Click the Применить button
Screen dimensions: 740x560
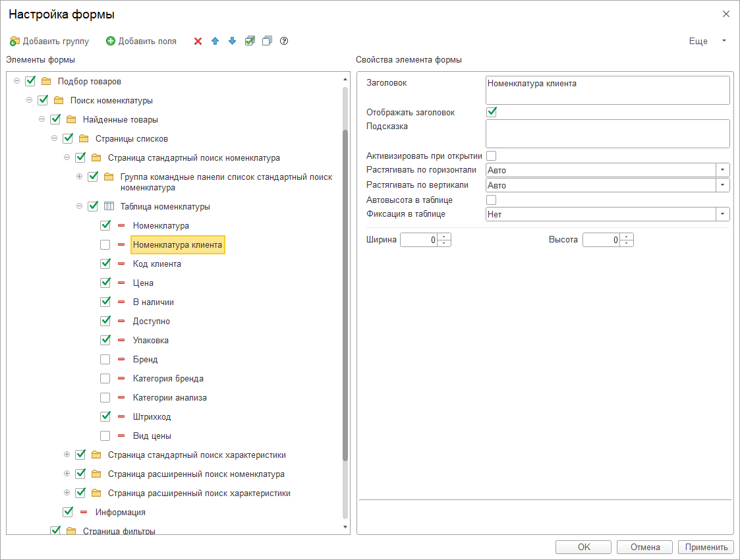coord(706,547)
